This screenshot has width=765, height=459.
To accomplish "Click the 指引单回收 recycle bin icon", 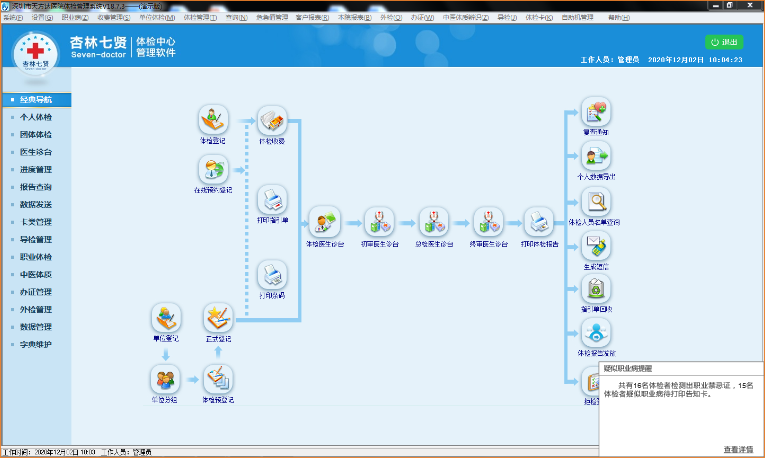I will point(596,289).
